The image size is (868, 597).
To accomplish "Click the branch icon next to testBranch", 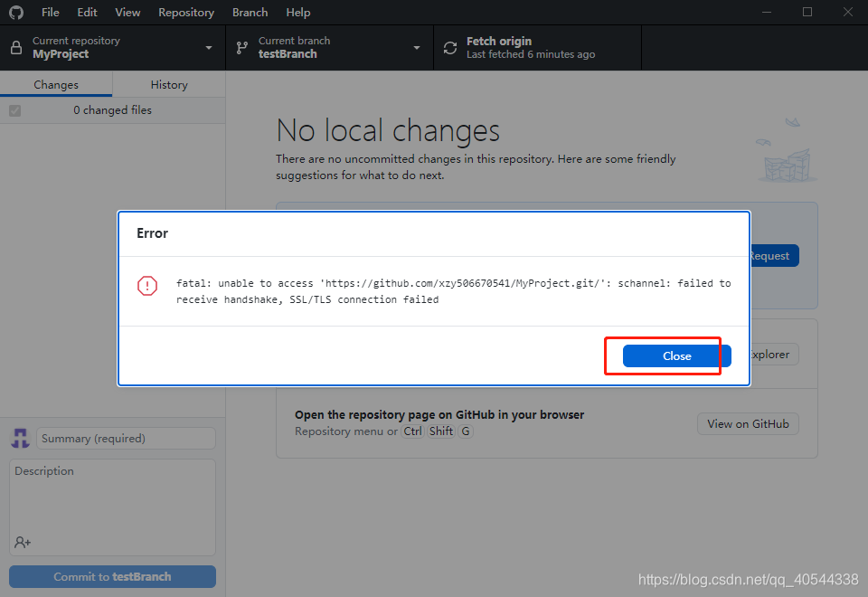I will [242, 48].
